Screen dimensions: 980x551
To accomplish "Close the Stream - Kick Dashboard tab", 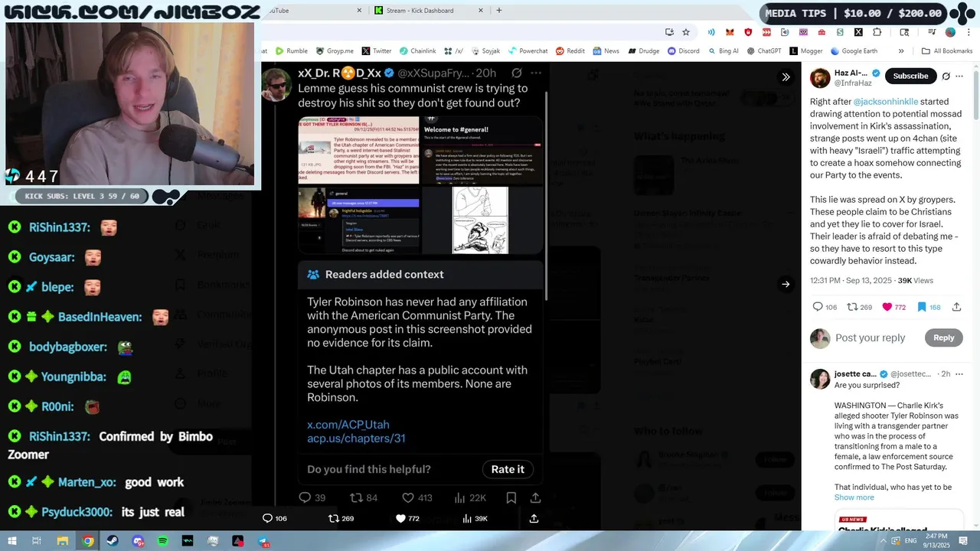I will click(x=481, y=11).
